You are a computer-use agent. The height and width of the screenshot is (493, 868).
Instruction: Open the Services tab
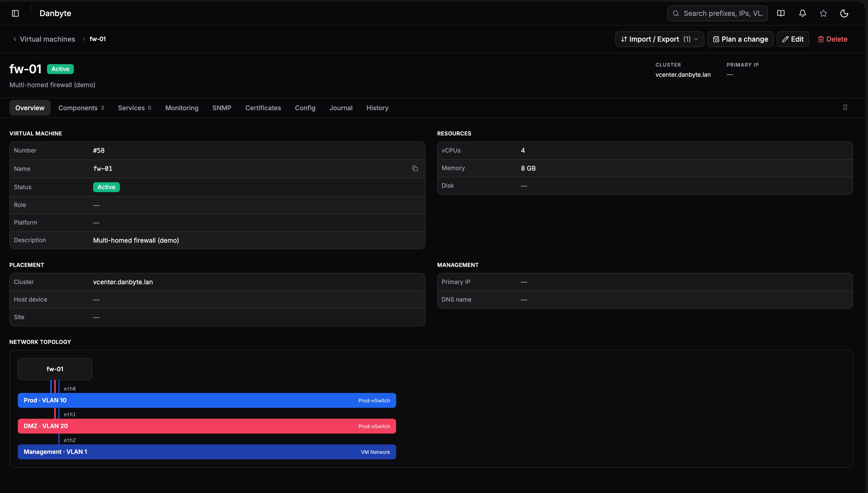pos(134,108)
